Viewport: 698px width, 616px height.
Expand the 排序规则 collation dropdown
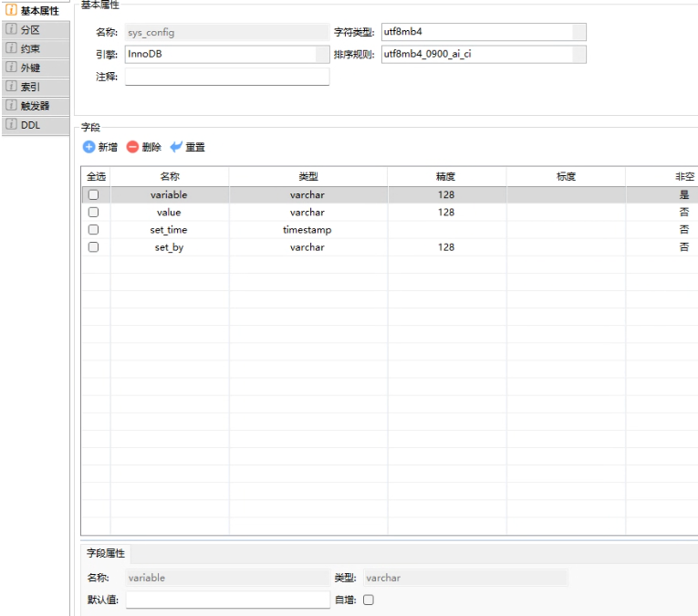pyautogui.click(x=578, y=55)
